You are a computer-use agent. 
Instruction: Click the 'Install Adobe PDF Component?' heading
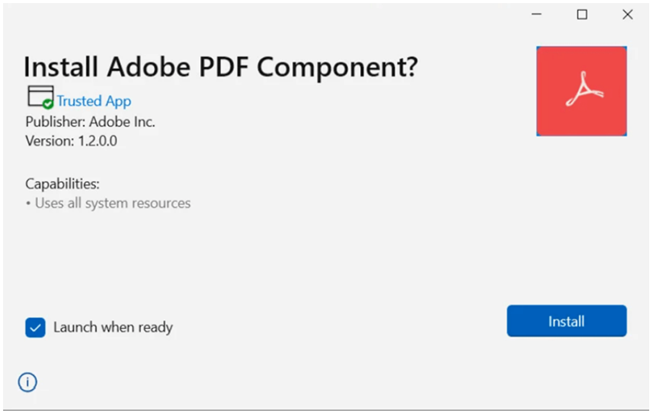click(x=220, y=67)
